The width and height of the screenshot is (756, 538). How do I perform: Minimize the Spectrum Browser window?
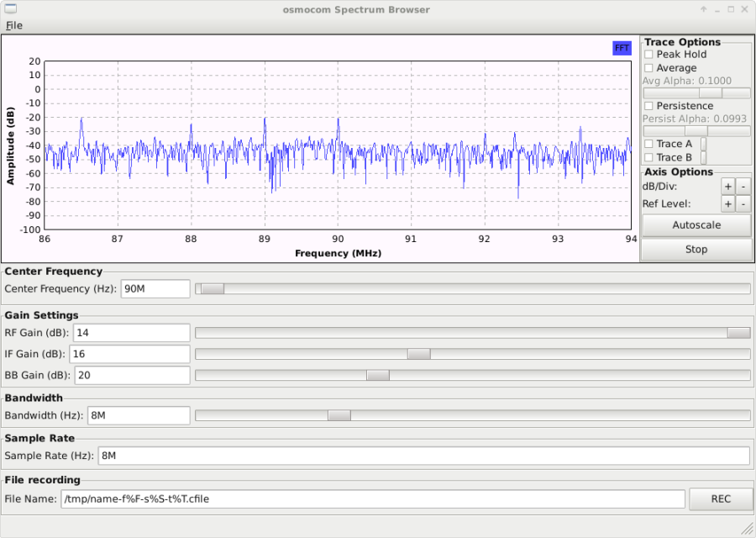click(x=717, y=9)
